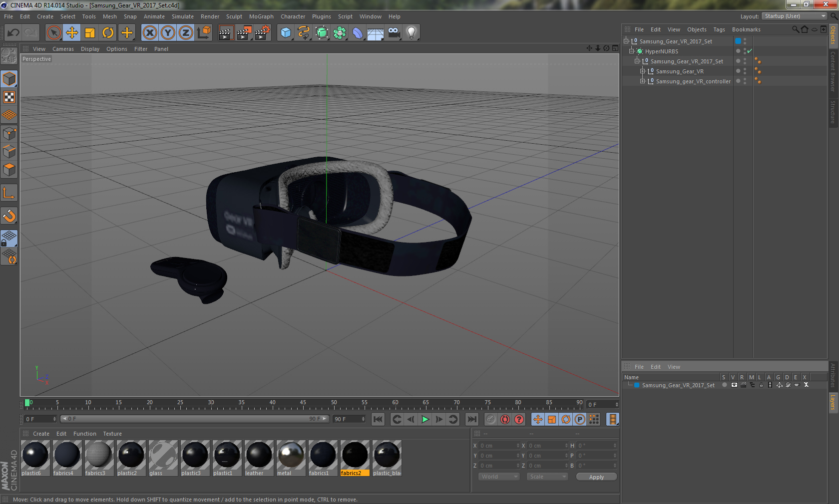Toggle Z axis lock

pyautogui.click(x=186, y=33)
